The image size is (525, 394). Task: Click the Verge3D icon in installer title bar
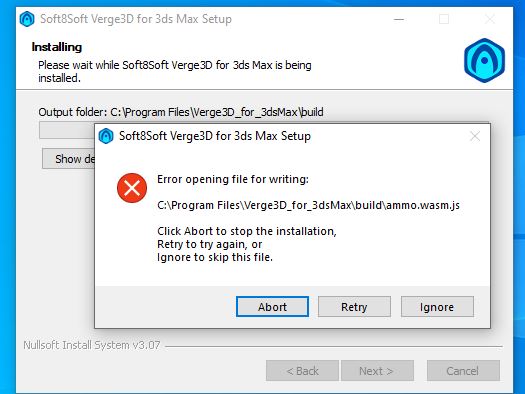click(x=27, y=19)
